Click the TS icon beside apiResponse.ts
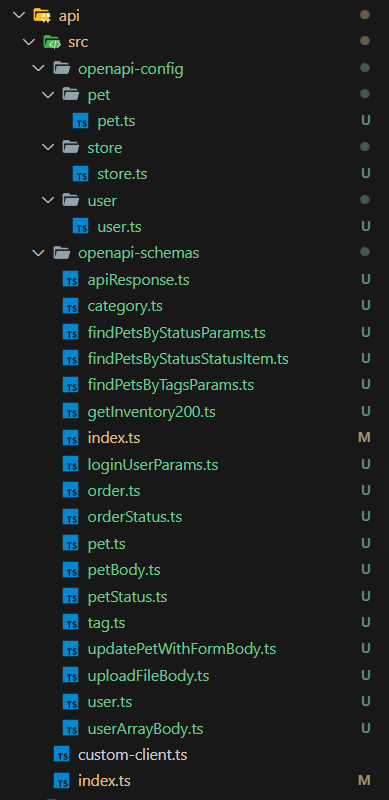This screenshot has width=389, height=800. (x=71, y=280)
